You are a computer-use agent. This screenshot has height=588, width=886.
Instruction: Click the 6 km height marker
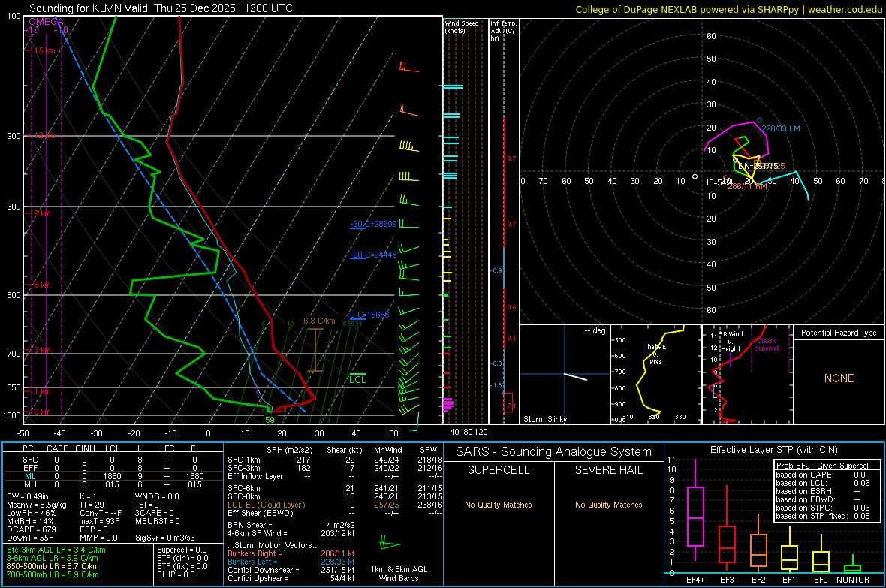click(x=42, y=285)
